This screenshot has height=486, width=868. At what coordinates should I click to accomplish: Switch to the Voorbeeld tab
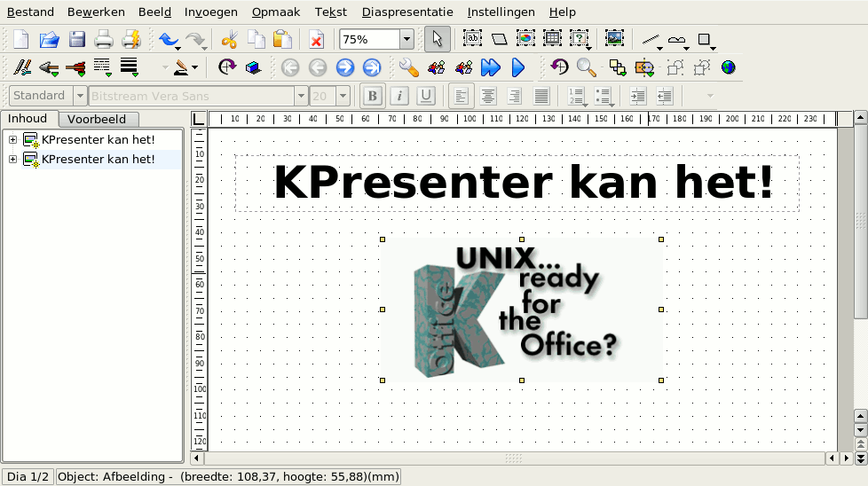pyautogui.click(x=97, y=119)
